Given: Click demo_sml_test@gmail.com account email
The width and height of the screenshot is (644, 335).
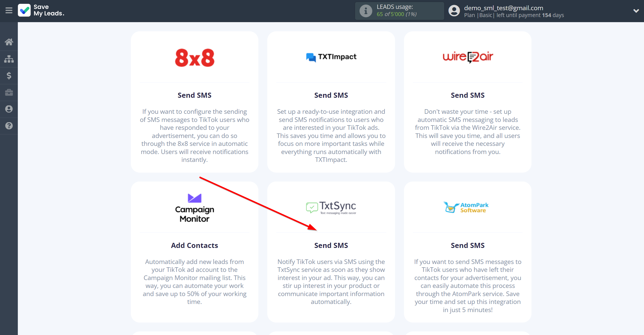Looking at the screenshot, I should click(503, 8).
